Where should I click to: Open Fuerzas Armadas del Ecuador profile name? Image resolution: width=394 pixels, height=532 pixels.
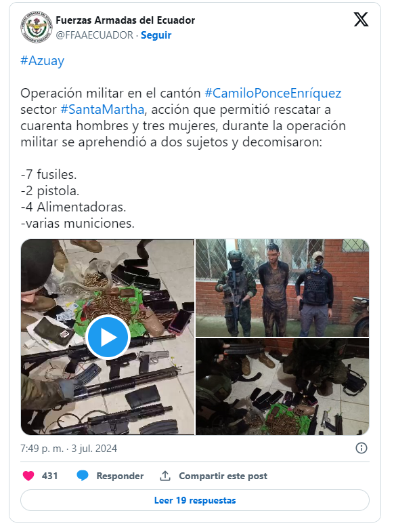[x=125, y=20]
